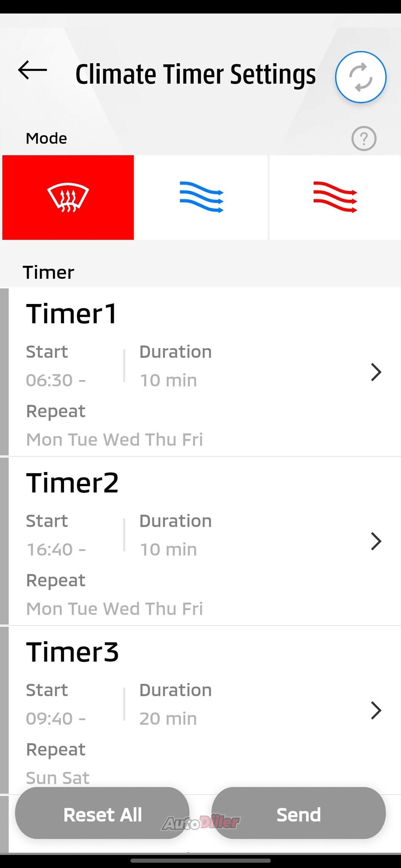Toggle Timer2 activation bar on left edge
This screenshot has height=868, width=401.
(x=4, y=541)
